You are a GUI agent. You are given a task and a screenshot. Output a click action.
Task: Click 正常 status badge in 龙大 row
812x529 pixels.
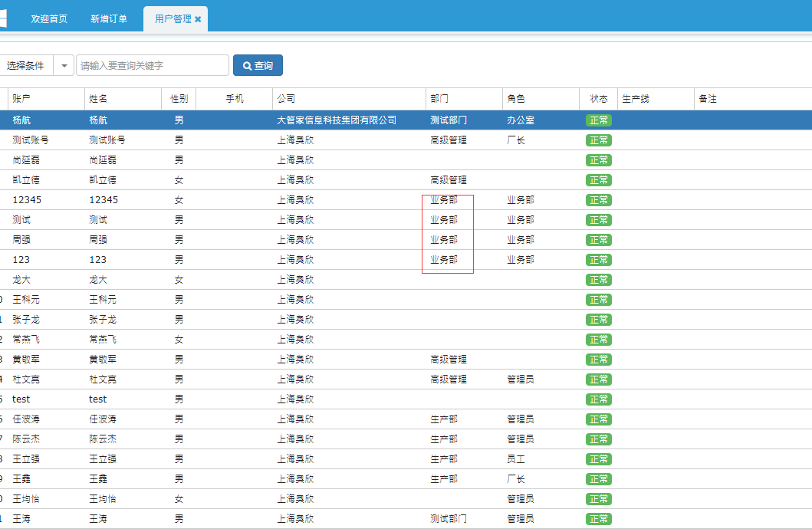(599, 280)
